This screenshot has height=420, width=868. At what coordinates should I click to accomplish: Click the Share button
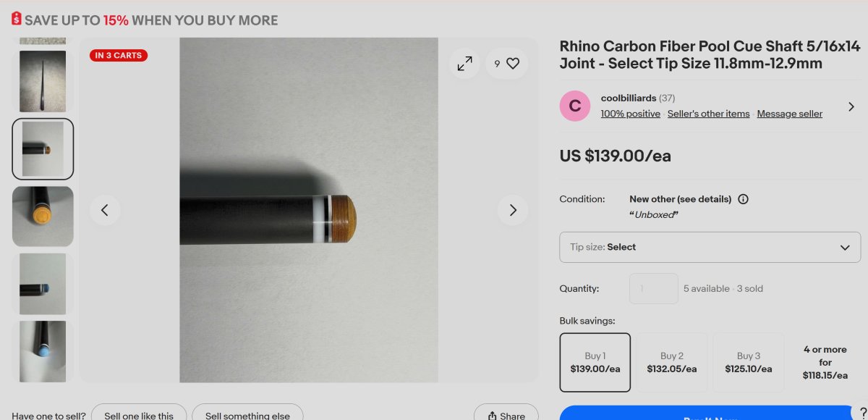[x=506, y=415]
